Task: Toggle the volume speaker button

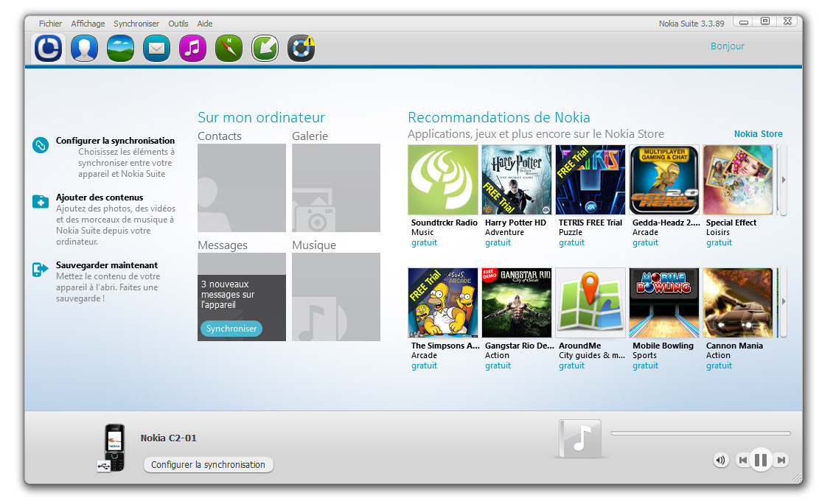Action: [x=720, y=461]
